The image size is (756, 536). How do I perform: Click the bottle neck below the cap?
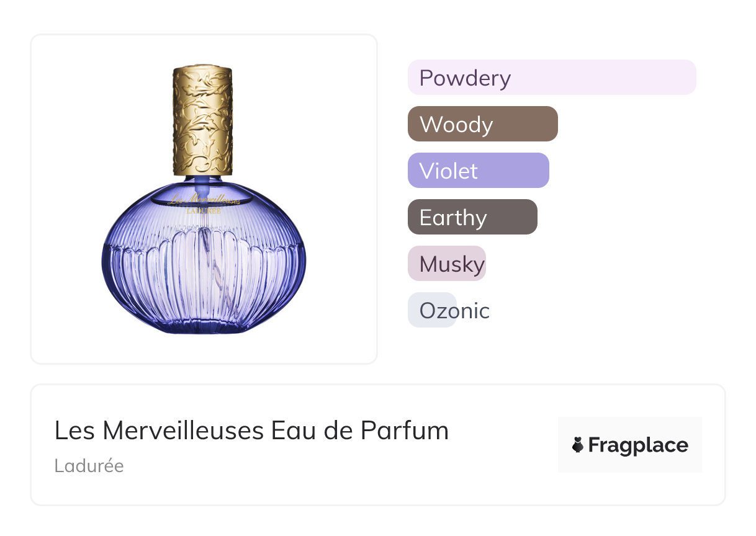203,181
